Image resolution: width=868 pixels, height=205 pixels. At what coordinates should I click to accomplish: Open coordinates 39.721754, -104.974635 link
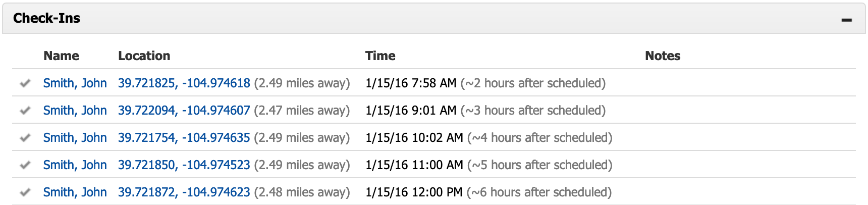point(184,138)
